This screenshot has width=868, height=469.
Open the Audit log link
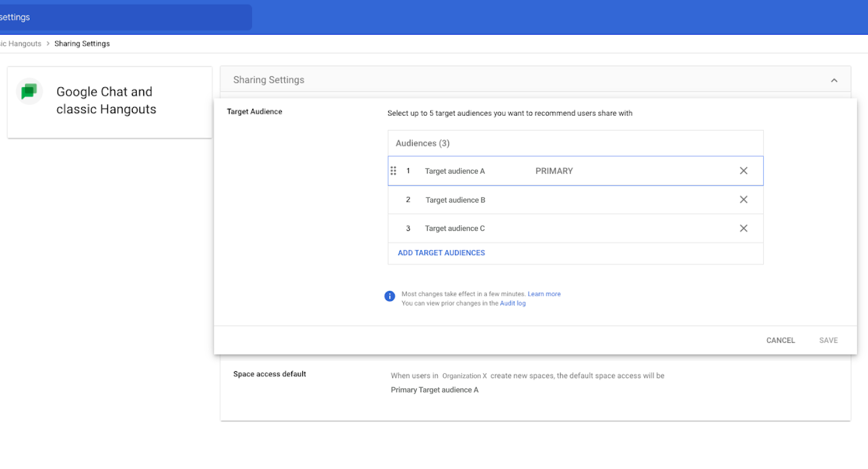(513, 303)
